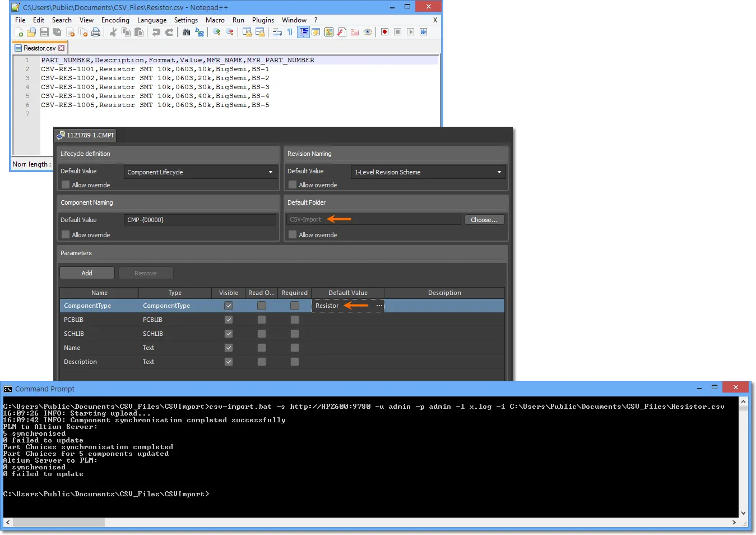The image size is (756, 535).
Task: Open the Language menu
Action: pyautogui.click(x=152, y=20)
